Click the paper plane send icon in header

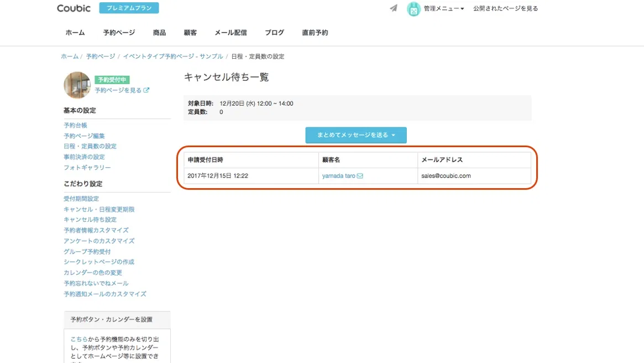tap(393, 8)
